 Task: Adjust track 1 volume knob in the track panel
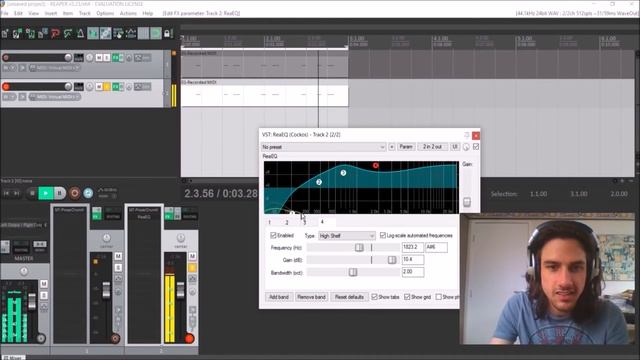[68, 58]
